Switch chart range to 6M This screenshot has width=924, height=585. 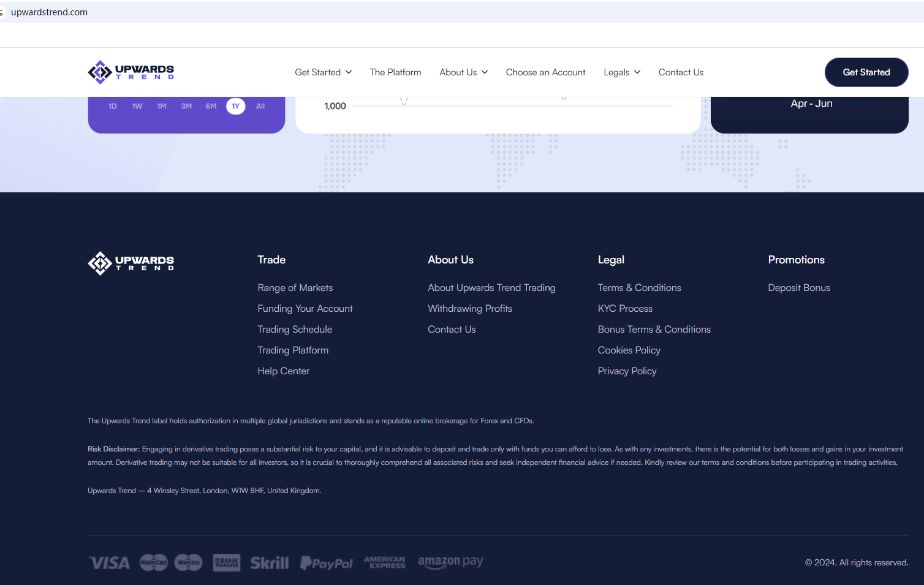coord(211,107)
